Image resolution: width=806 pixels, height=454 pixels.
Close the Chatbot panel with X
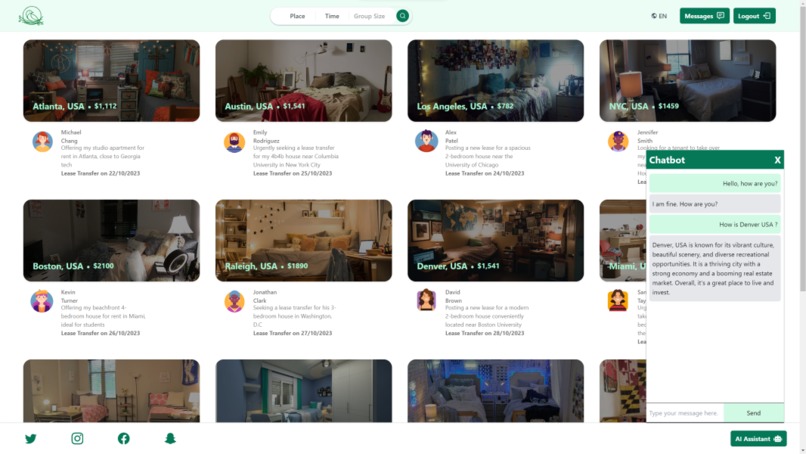pos(777,160)
